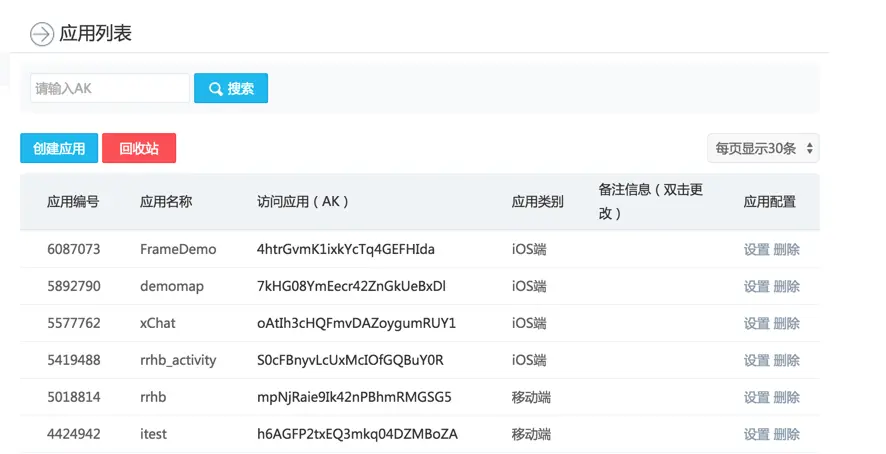This screenshot has width=886, height=454.
Task: Click the 应用名称 column header
Action: (x=166, y=201)
